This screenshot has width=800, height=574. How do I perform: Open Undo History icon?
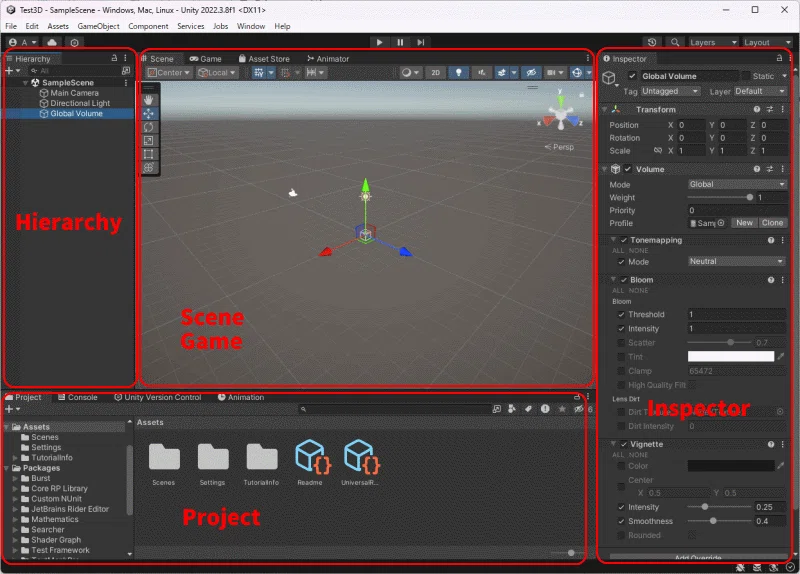[652, 42]
